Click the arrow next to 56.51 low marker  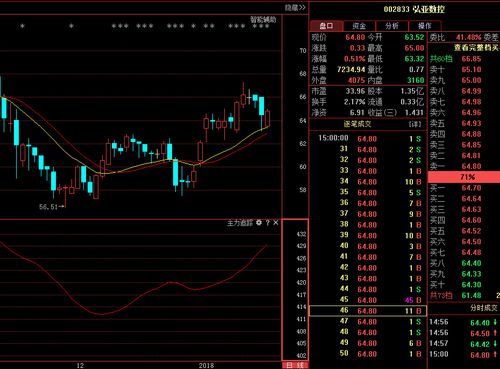coord(61,207)
